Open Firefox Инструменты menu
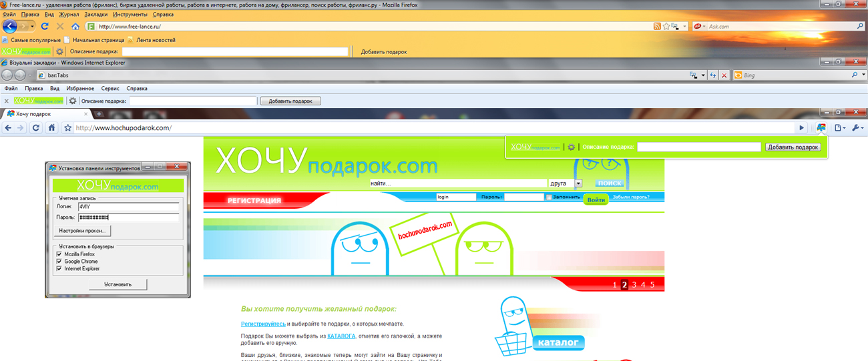 pos(130,14)
